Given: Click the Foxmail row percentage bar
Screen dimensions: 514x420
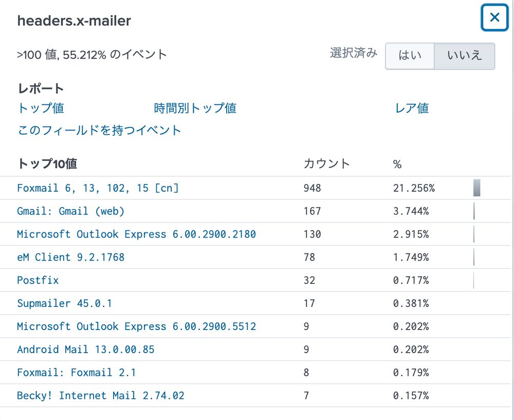Looking at the screenshot, I should [x=476, y=188].
